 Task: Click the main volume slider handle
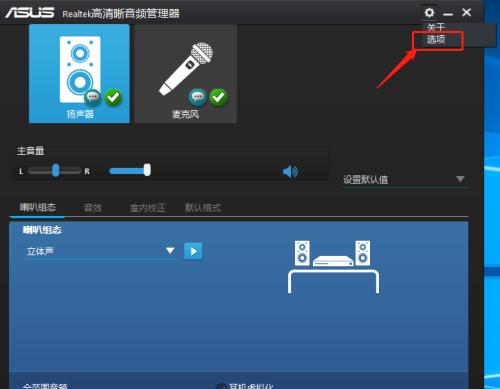147,170
